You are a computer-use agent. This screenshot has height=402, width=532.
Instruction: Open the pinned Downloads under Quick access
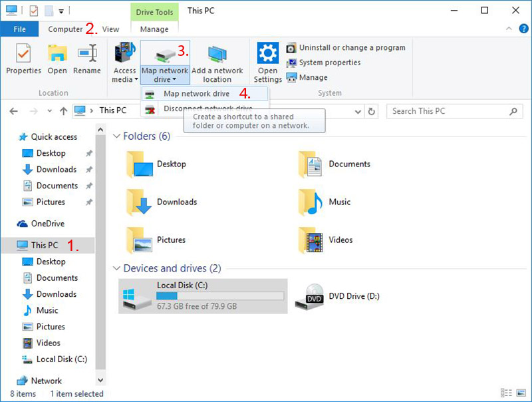click(x=49, y=170)
